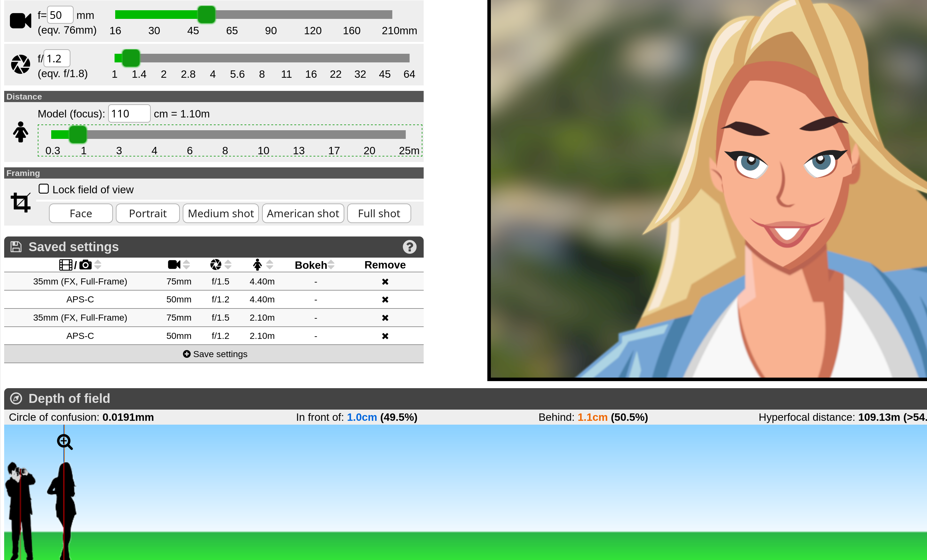This screenshot has width=927, height=560.
Task: Choose the Full shot framing
Action: coord(379,213)
